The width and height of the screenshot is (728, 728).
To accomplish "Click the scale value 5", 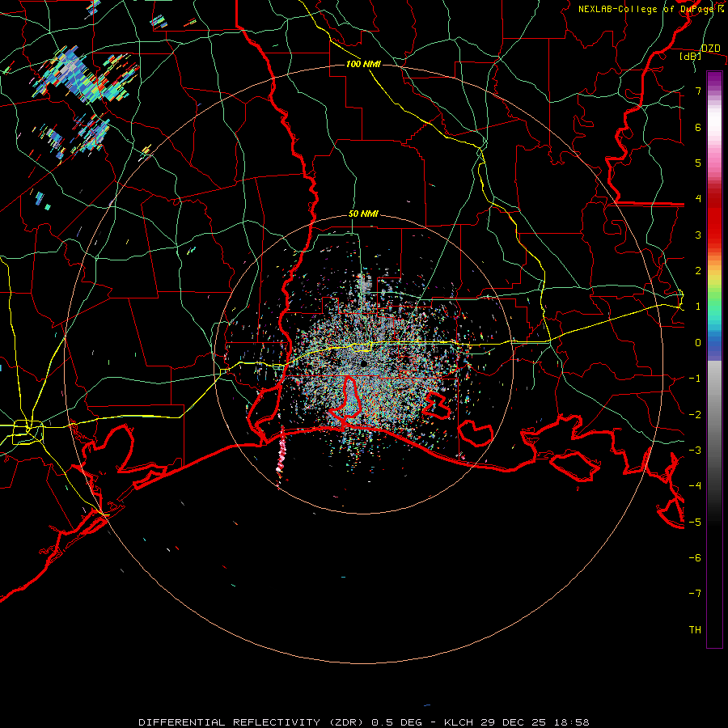I will point(698,163).
